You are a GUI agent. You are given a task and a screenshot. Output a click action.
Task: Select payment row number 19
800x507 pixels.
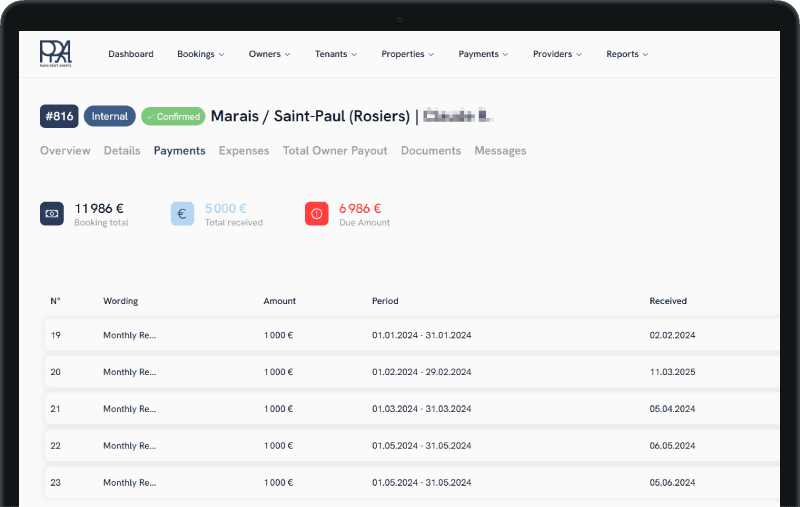tap(412, 335)
